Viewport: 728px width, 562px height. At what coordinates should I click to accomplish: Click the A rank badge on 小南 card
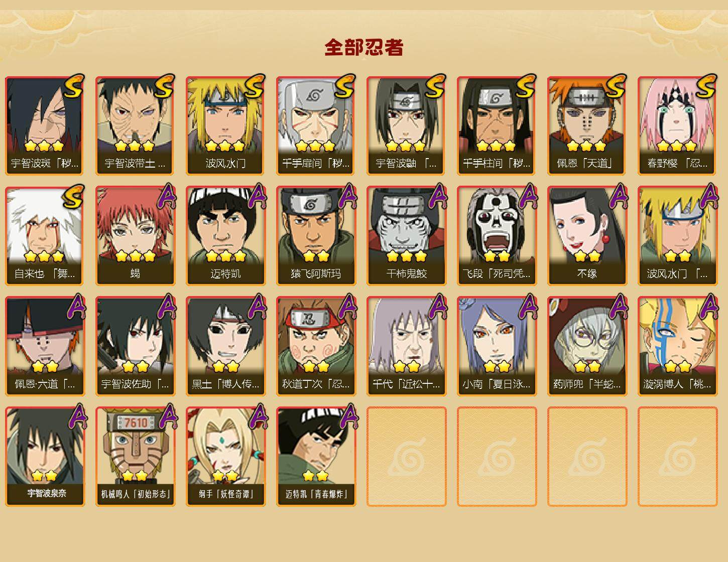click(x=527, y=306)
